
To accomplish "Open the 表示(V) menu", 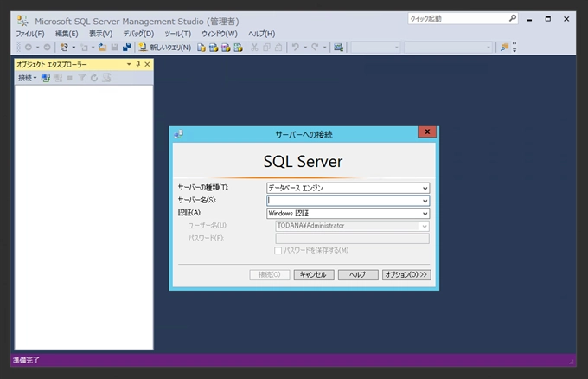I will (x=100, y=34).
